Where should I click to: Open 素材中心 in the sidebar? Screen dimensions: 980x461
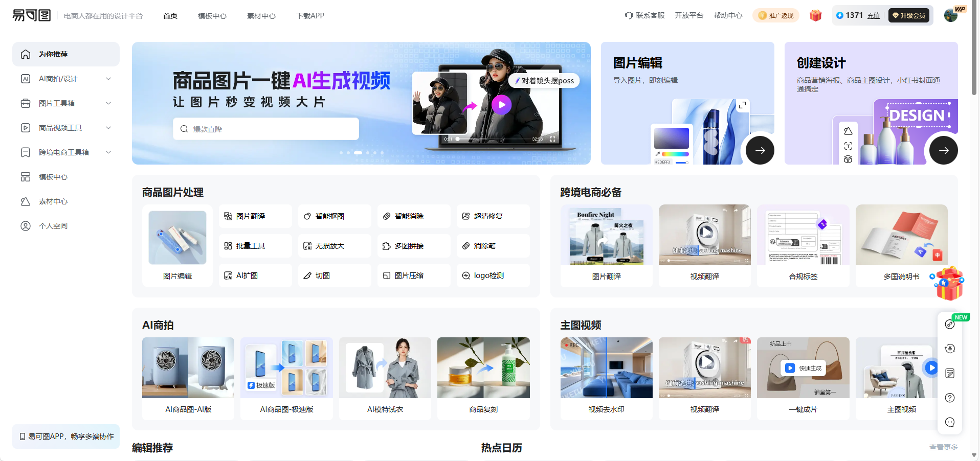point(66,201)
